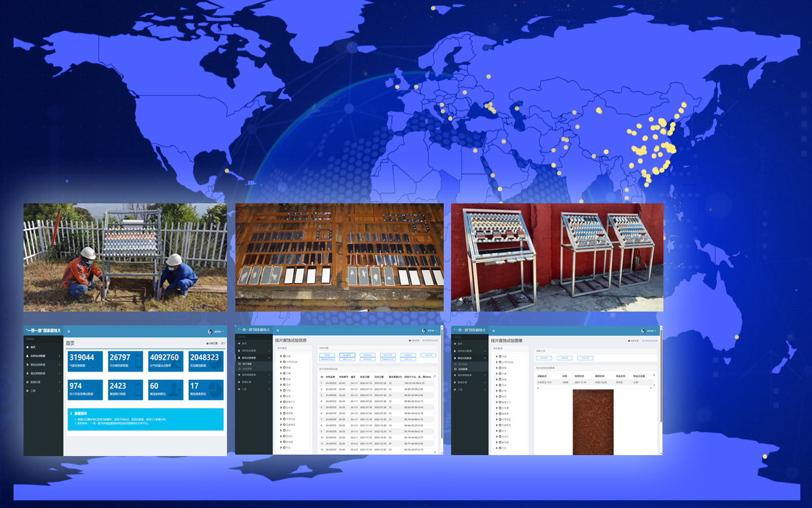812x508 pixels.
Task: Expand 实时站点数据 in 首页 dashboard sidebar
Action: click(43, 356)
